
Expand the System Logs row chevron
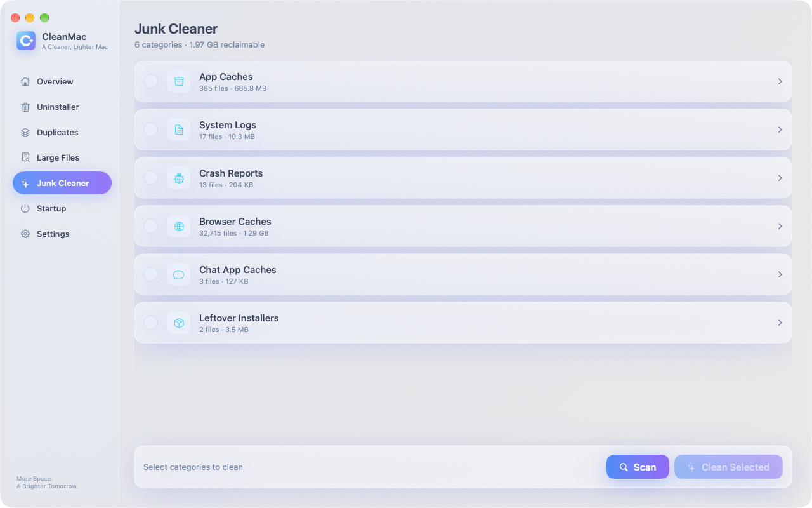[780, 130]
